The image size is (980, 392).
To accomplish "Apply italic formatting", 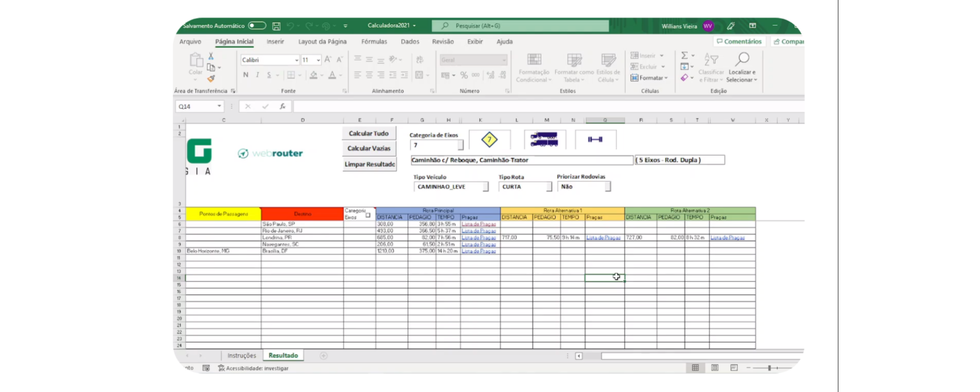I will tap(257, 75).
